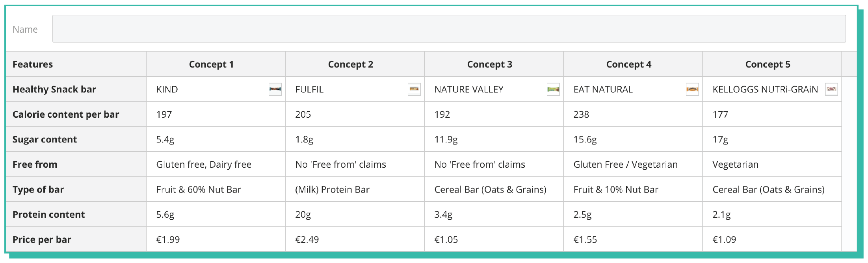Click into the Name input field
This screenshot has width=868, height=263.
(x=449, y=29)
